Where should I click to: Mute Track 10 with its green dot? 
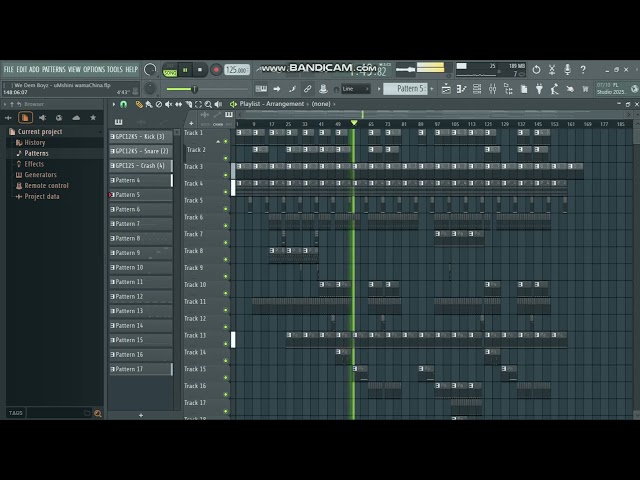[x=226, y=293]
